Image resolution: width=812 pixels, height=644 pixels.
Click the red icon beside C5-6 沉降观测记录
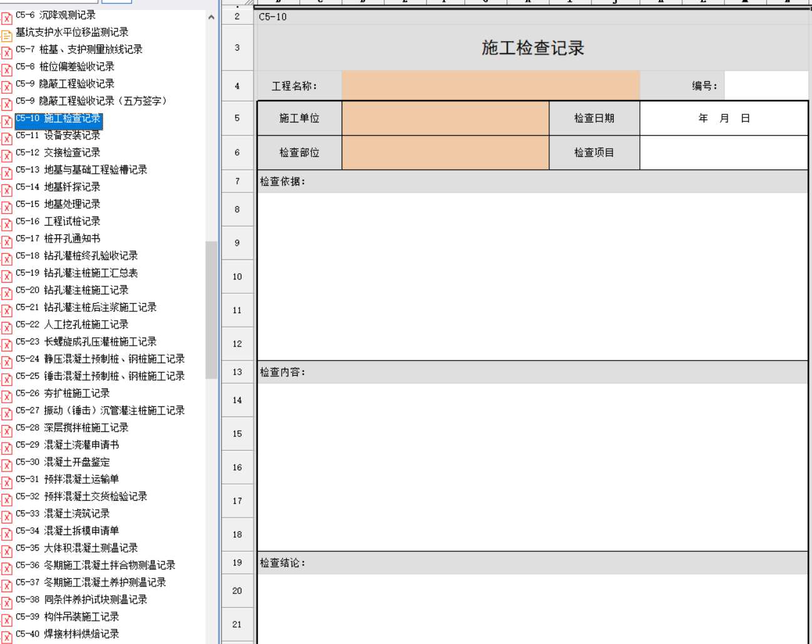pos(7,19)
